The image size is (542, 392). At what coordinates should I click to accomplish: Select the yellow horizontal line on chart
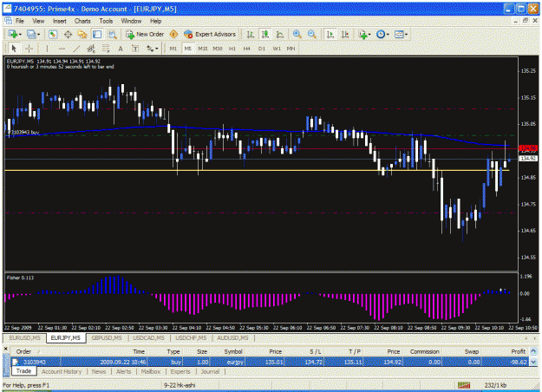point(257,171)
